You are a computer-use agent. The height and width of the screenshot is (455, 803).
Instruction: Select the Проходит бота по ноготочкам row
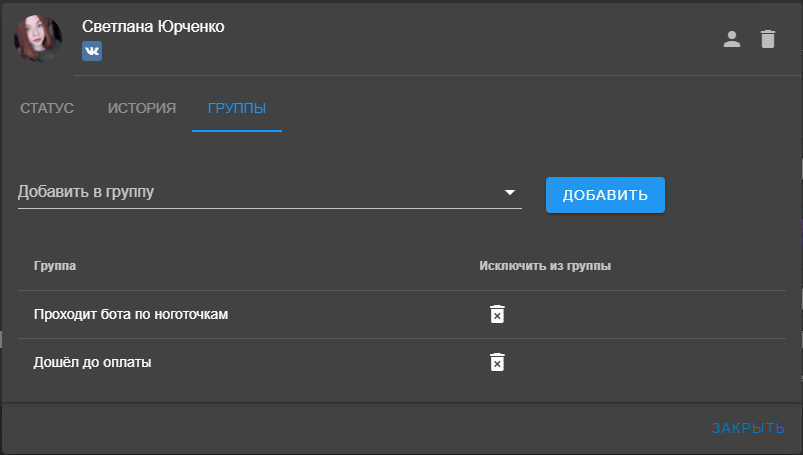402,314
